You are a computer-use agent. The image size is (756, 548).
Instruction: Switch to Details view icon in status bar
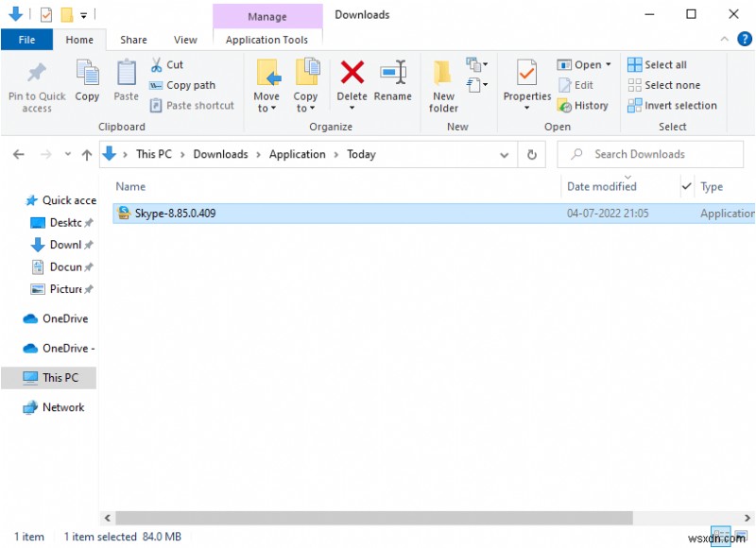click(721, 535)
